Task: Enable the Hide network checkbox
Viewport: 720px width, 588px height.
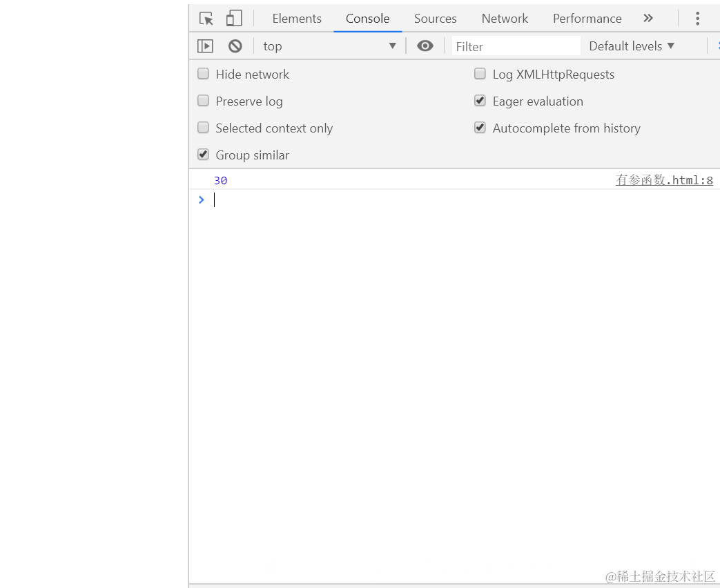Action: coord(203,74)
